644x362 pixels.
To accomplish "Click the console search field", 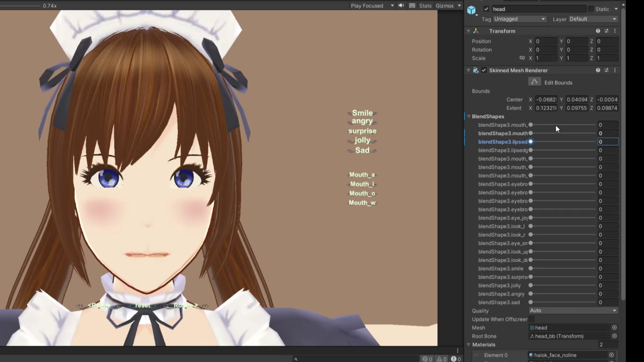I will (356, 359).
